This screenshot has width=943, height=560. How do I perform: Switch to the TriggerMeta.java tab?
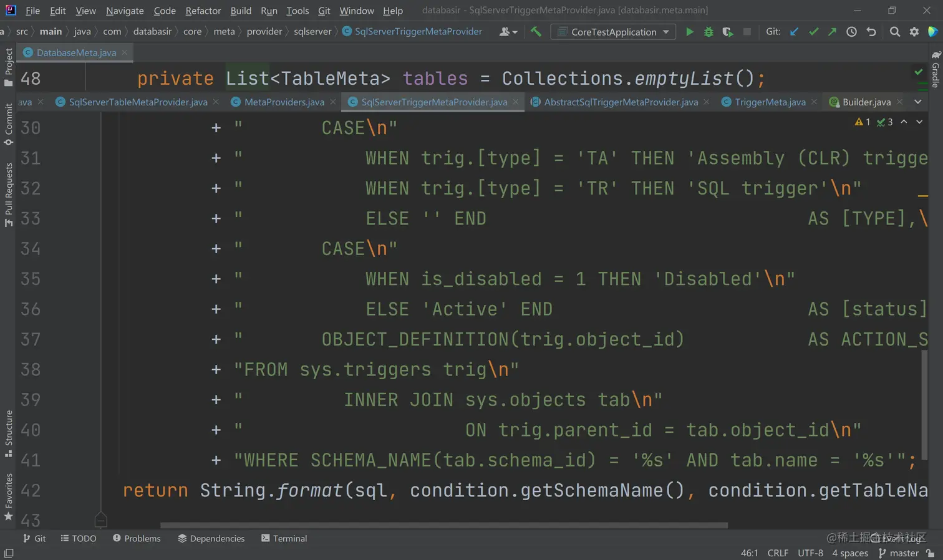[770, 102]
